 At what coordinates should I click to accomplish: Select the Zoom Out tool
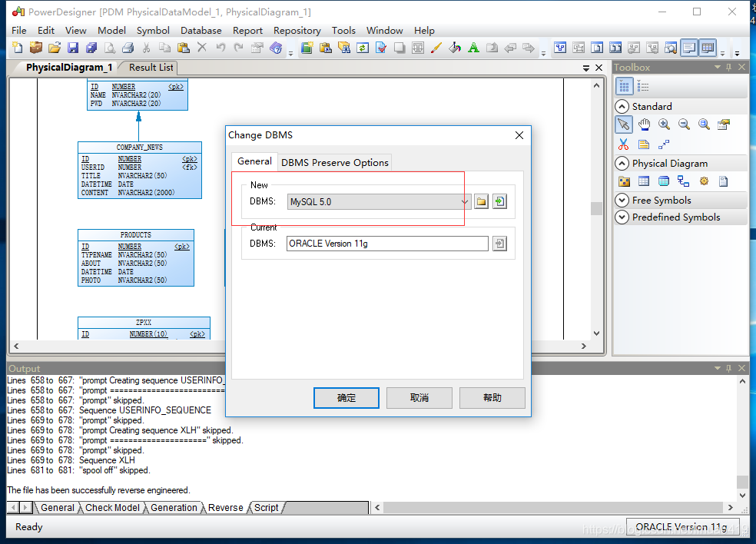(685, 124)
